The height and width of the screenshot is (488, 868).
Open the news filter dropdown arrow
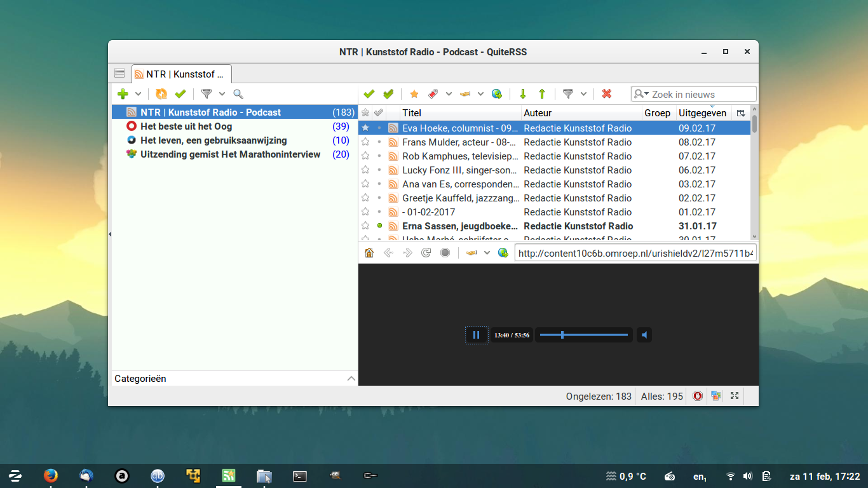tap(583, 94)
